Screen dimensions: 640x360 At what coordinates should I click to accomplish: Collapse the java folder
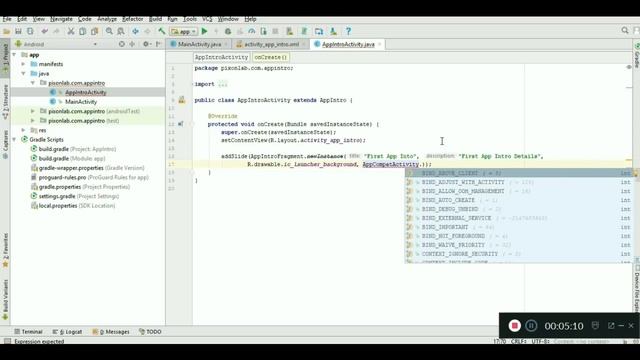coord(23,73)
